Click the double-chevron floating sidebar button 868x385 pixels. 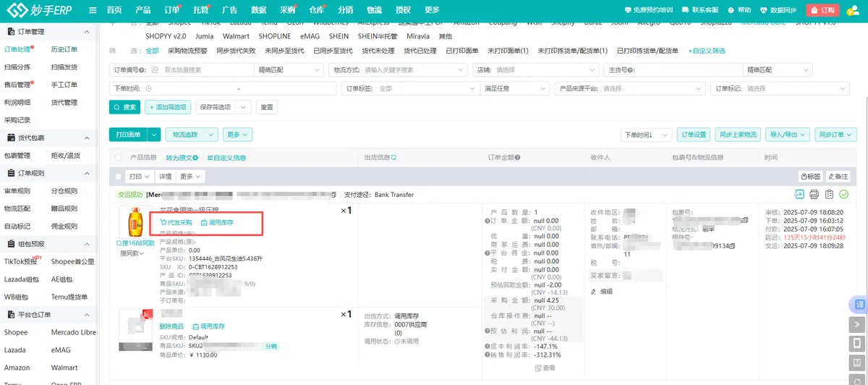859,323
